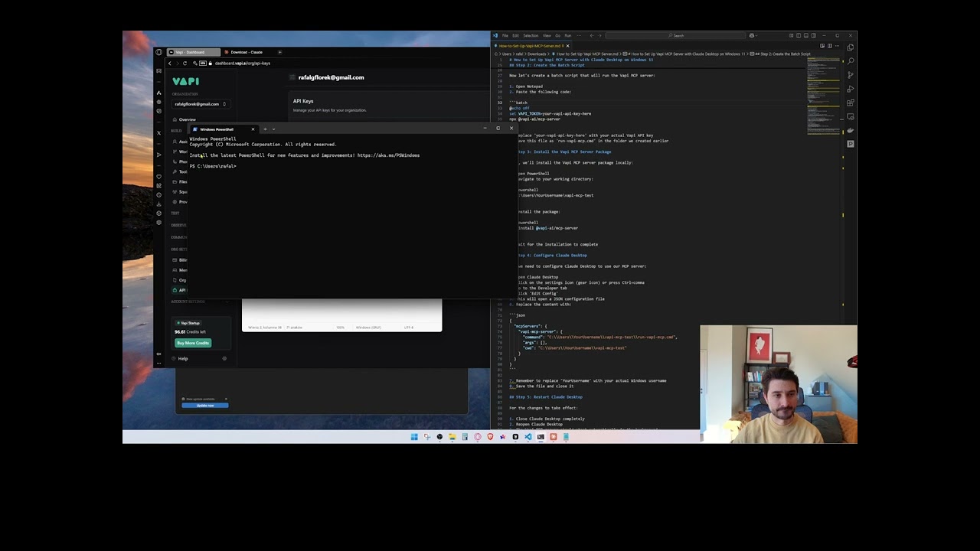Image resolution: width=980 pixels, height=551 pixels.
Task: Click 'PS C:\Users\rafal>' prompt in PowerShell
Action: [213, 166]
